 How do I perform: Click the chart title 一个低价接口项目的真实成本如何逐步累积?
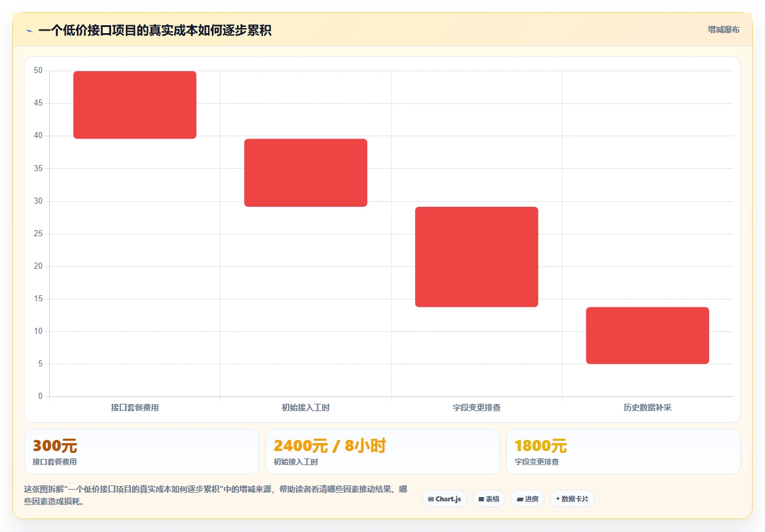tap(155, 30)
